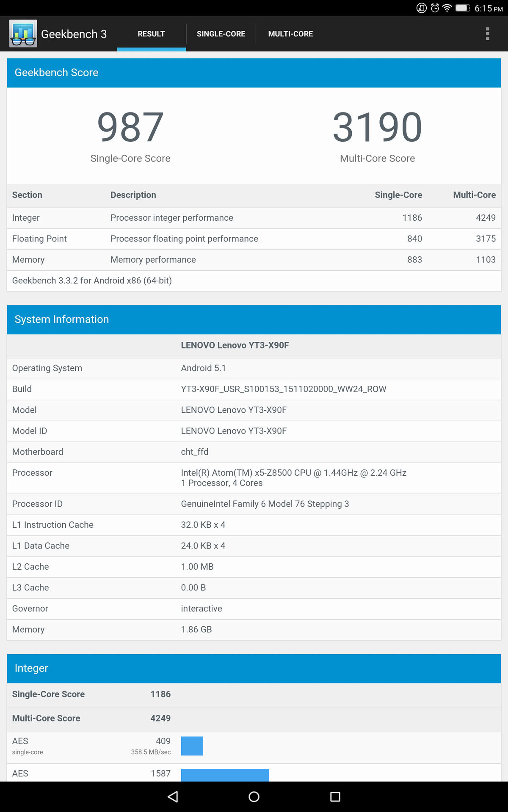Tap the recent apps square button
Screen dimensions: 508x812
tap(335, 797)
